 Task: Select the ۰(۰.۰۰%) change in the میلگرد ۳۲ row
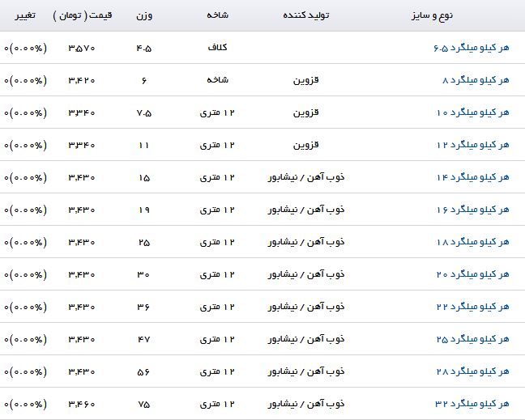click(x=25, y=405)
